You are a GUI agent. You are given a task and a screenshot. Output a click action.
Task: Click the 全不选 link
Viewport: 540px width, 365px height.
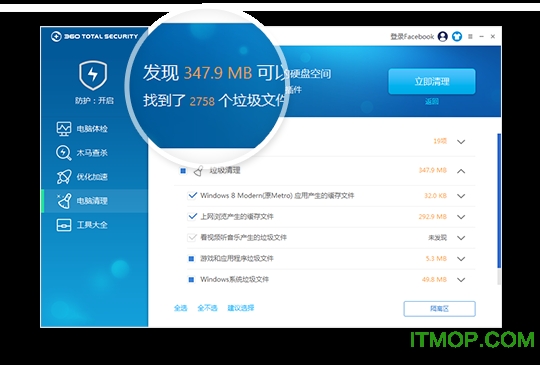tap(207, 308)
